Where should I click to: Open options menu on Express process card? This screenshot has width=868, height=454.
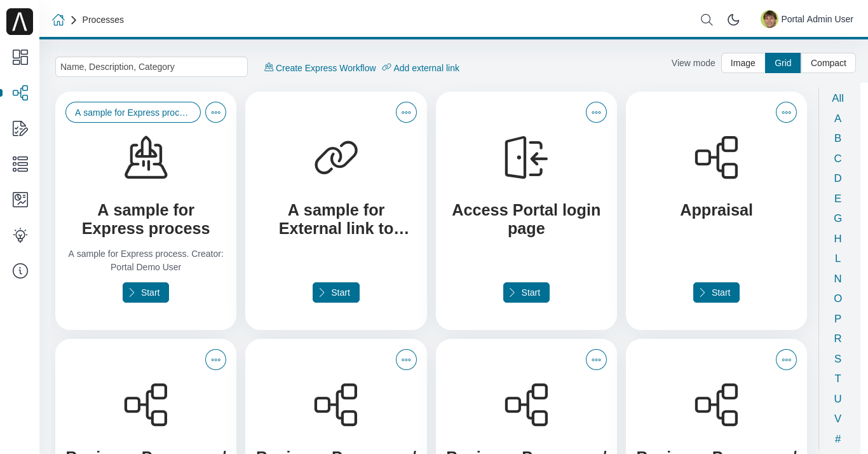[215, 112]
